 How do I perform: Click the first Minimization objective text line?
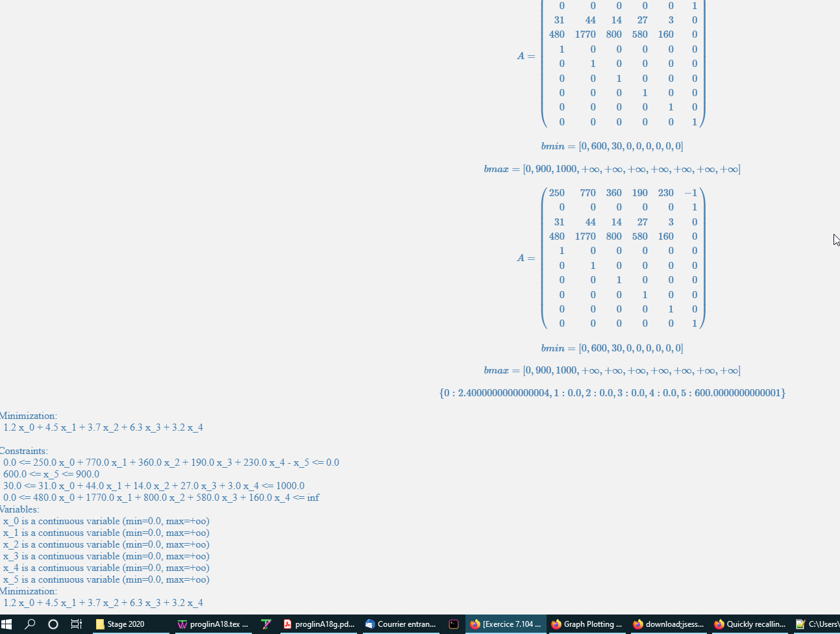click(x=103, y=427)
